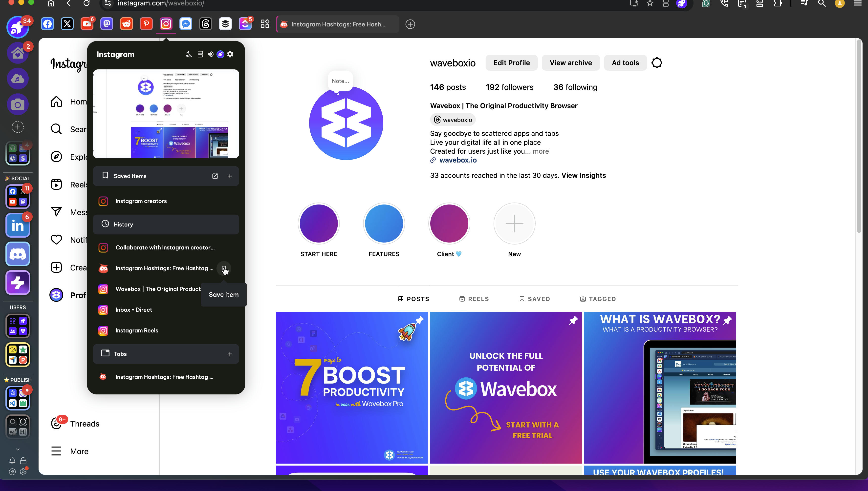Viewport: 868px width, 491px height.
Task: Open the 7 ways to Boost Productivity post
Action: click(x=352, y=388)
